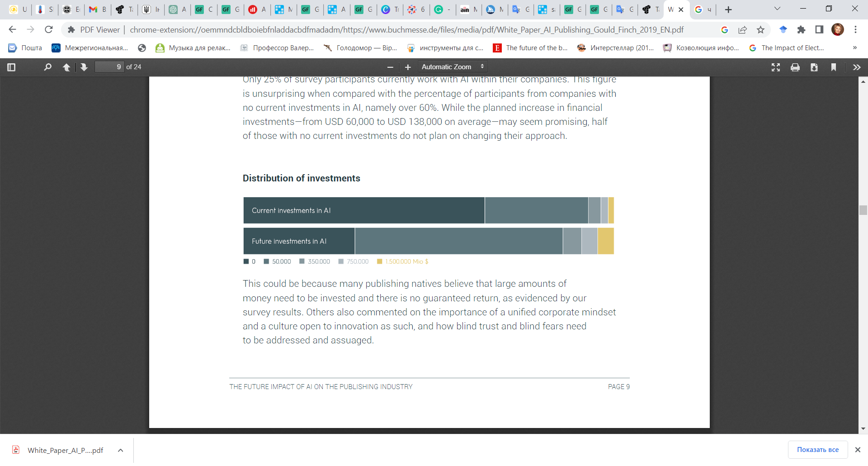Click the yellow 1.500.000 Mio $ legend swatch
The height and width of the screenshot is (466, 868).
pos(380,262)
